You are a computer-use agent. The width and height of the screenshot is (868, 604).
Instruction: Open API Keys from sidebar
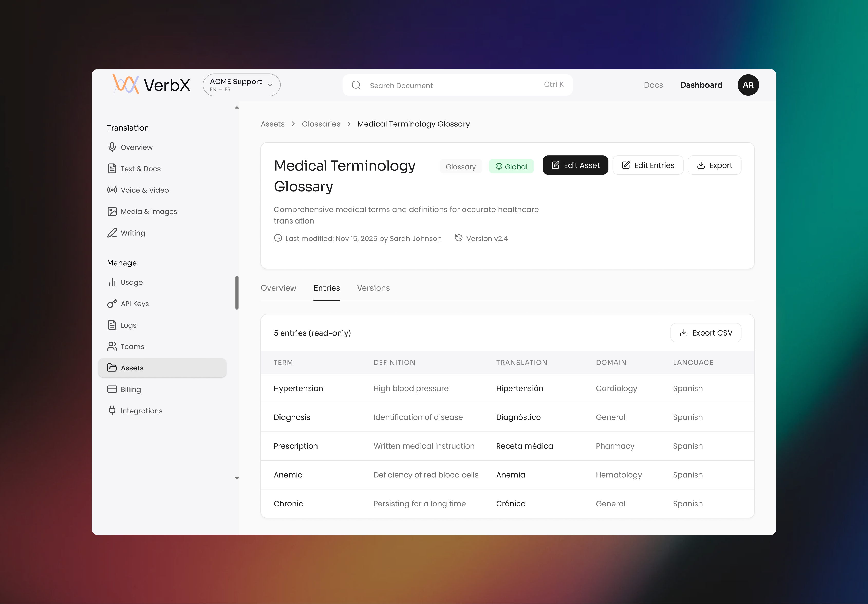pos(134,304)
